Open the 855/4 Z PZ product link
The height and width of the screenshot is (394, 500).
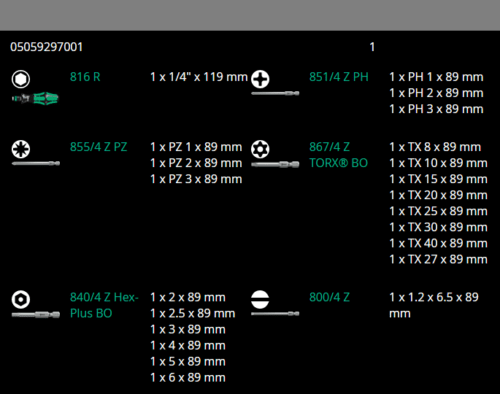(99, 147)
